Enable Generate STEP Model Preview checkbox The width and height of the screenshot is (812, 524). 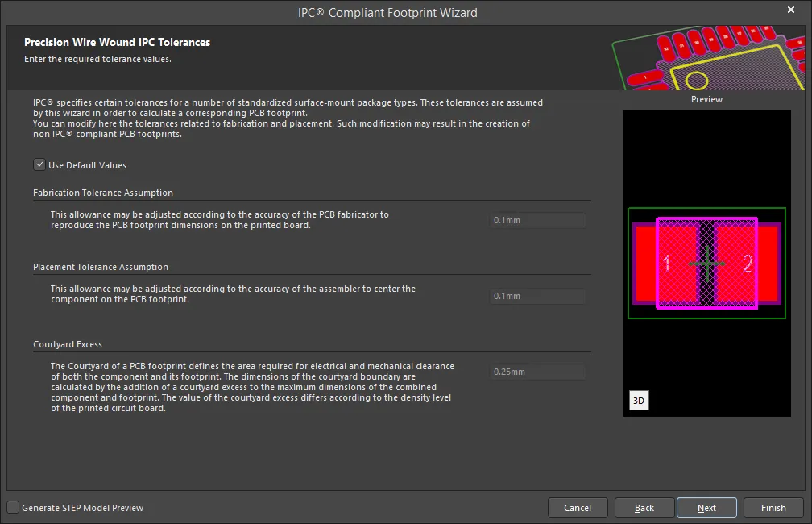click(x=13, y=507)
